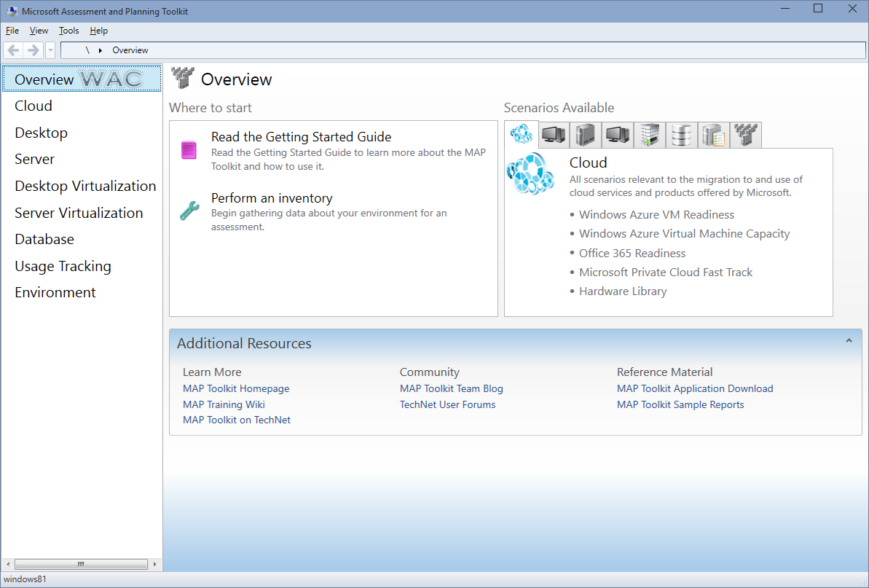
Task: Click the Cloud heading in the scenario panel
Action: pyautogui.click(x=588, y=163)
